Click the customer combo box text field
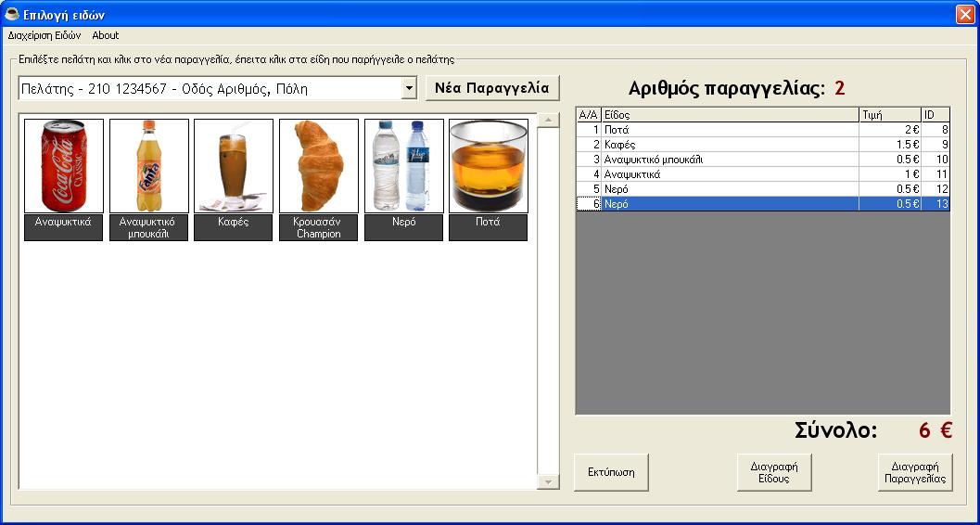Image resolution: width=980 pixels, height=525 pixels. click(210, 89)
